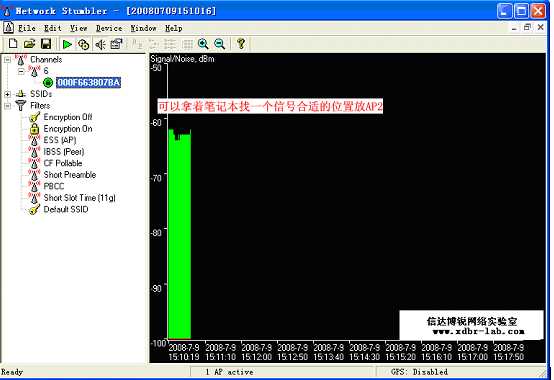Image resolution: width=554 pixels, height=380 pixels.
Task: Select the CF Pollable filter
Action: point(63,163)
